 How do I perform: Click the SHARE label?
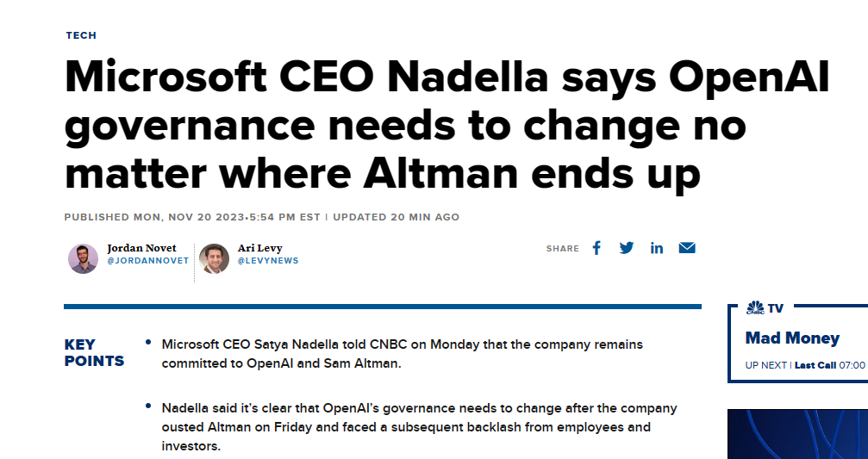(x=562, y=249)
